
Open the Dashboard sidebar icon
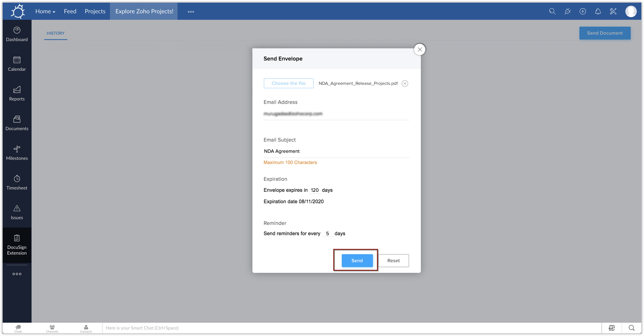[x=17, y=34]
